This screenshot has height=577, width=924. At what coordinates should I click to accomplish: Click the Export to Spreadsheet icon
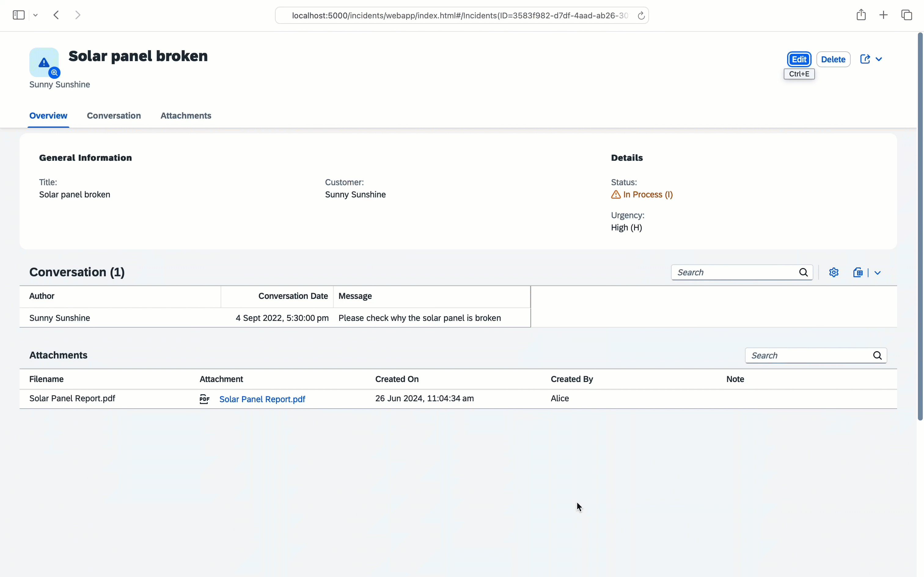858,273
